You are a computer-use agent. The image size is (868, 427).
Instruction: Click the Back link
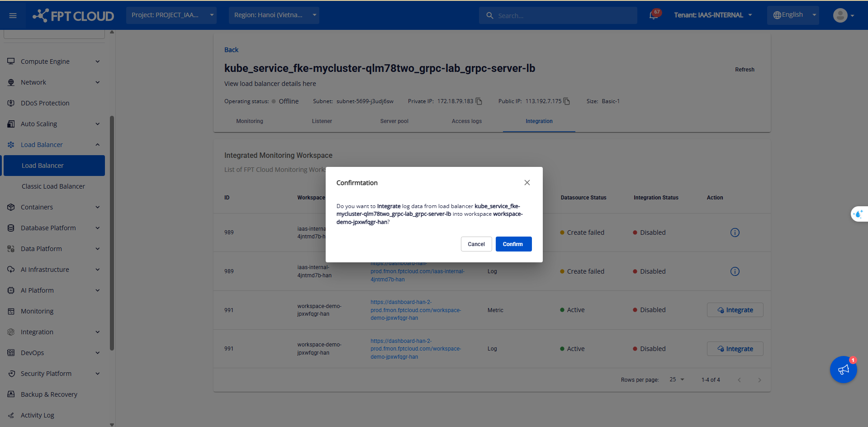tap(231, 50)
